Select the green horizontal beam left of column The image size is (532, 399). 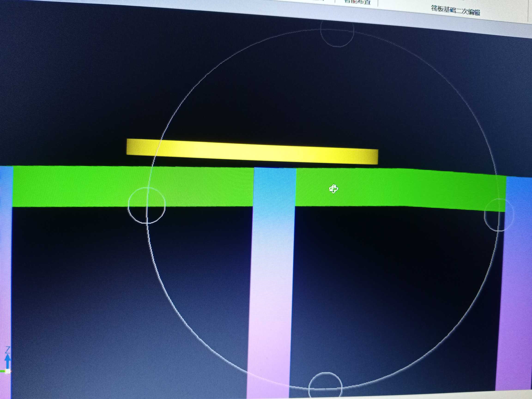pyautogui.click(x=133, y=186)
